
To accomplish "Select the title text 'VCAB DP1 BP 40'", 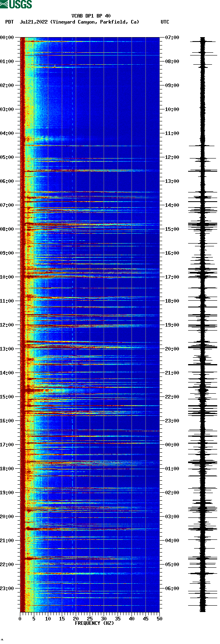I will click(91, 16).
